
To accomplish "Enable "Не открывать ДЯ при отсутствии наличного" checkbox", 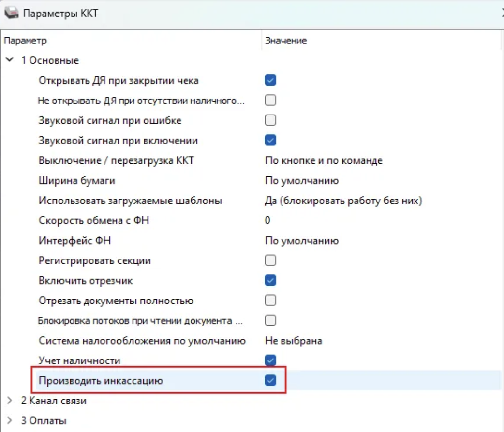I will click(x=270, y=101).
